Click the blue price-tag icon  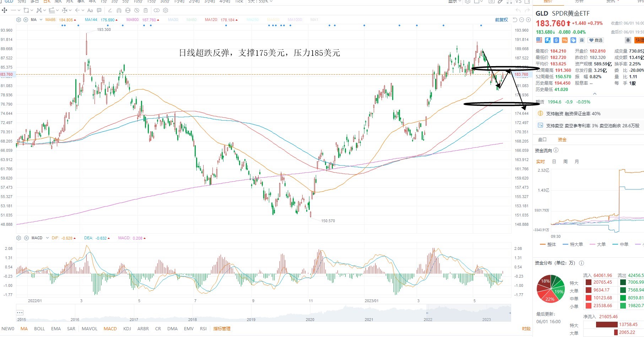tap(573, 40)
